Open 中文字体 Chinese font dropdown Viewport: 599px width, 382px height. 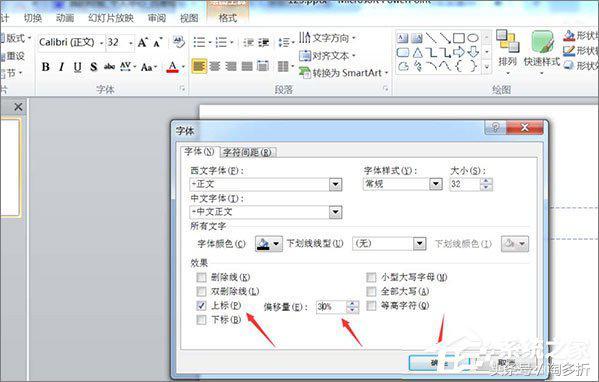point(335,212)
